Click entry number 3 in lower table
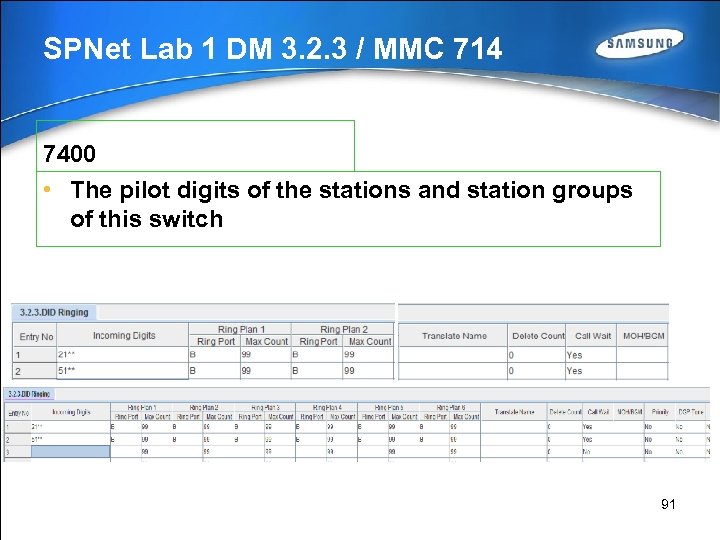The height and width of the screenshot is (540, 720). [x=18, y=452]
